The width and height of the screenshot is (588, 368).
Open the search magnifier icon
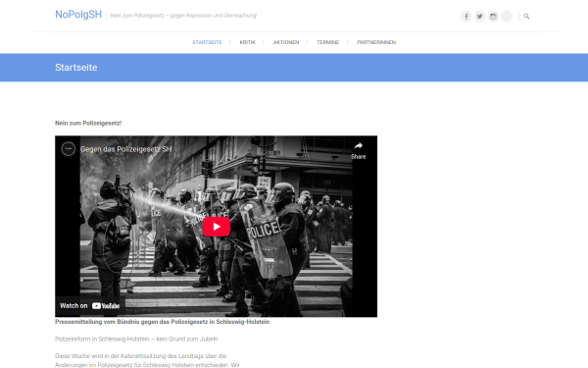[526, 16]
